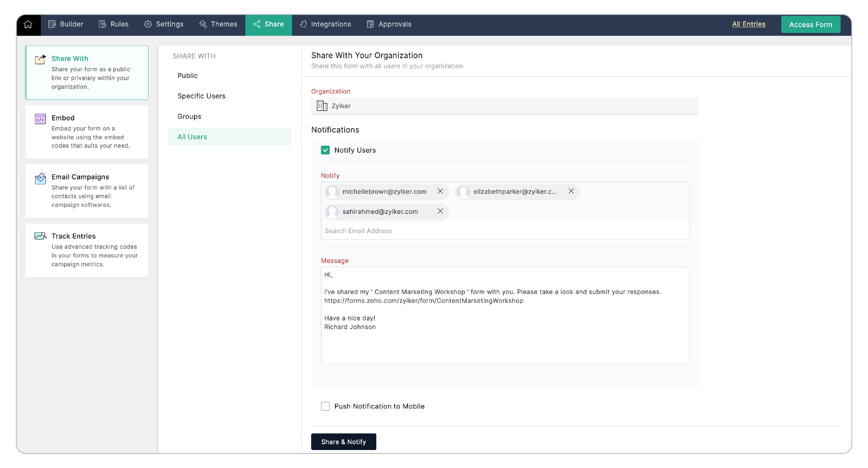Image resolution: width=868 pixels, height=468 pixels.
Task: Open the Integrations tab
Action: [x=325, y=24]
